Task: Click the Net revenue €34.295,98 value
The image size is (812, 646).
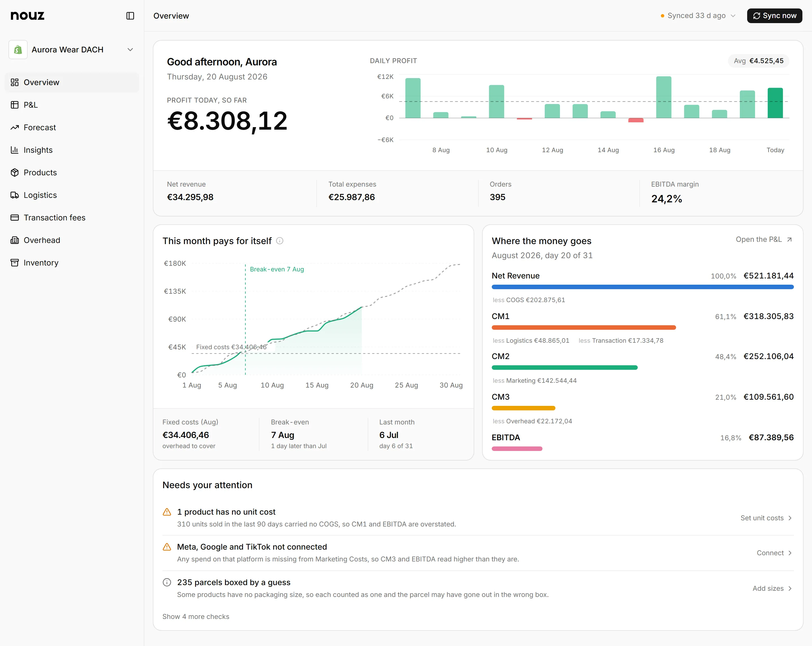Action: [x=190, y=197]
